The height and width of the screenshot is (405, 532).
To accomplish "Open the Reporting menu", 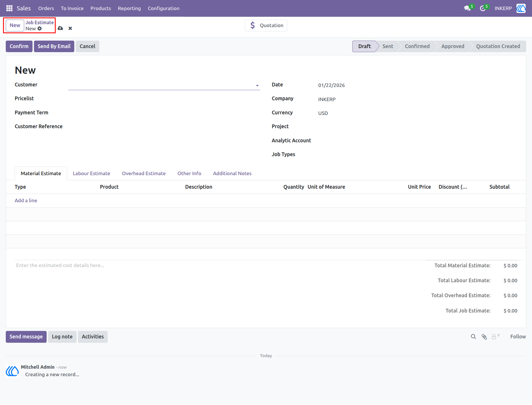I will 129,8.
